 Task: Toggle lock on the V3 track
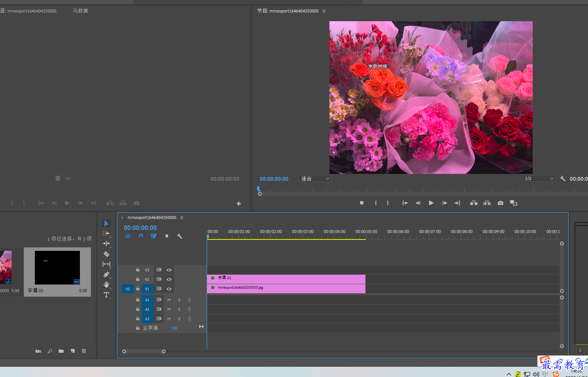(138, 270)
